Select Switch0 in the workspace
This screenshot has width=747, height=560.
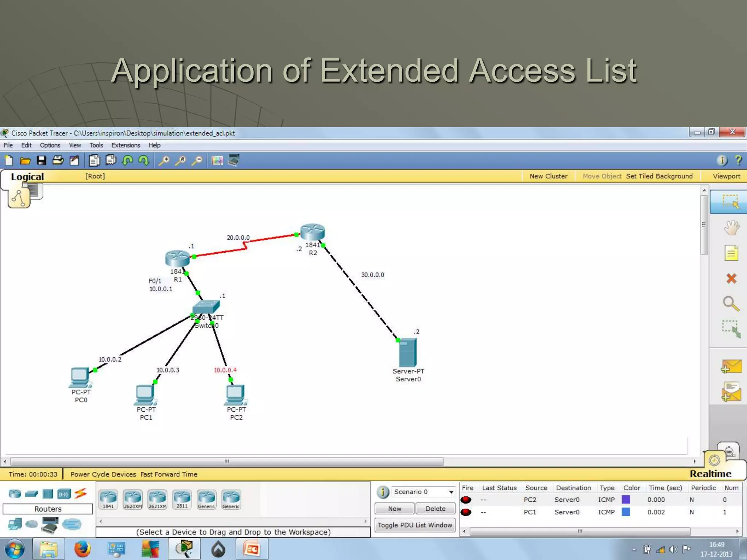(x=206, y=307)
